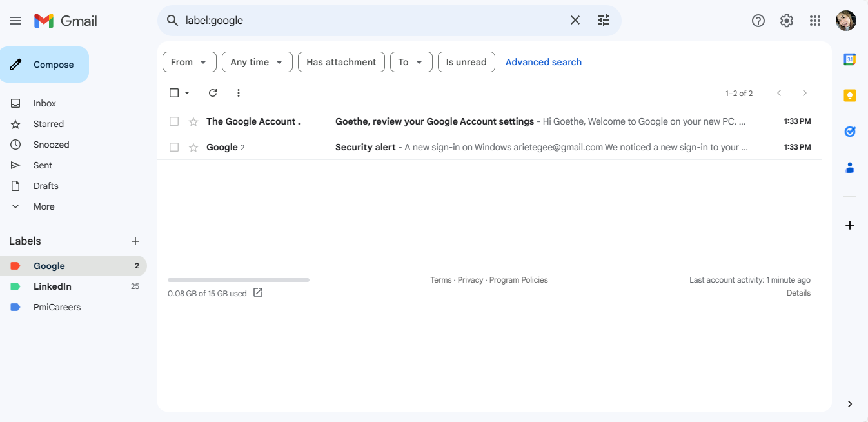Open Google Keep in side panel
Viewport: 868px width, 422px height.
tap(850, 95)
